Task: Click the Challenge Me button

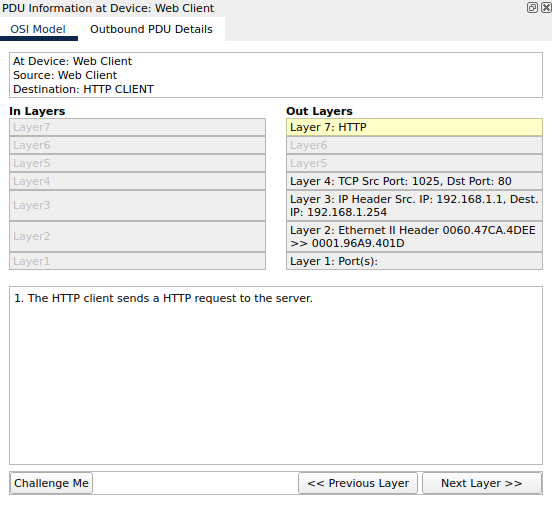Action: pos(51,483)
